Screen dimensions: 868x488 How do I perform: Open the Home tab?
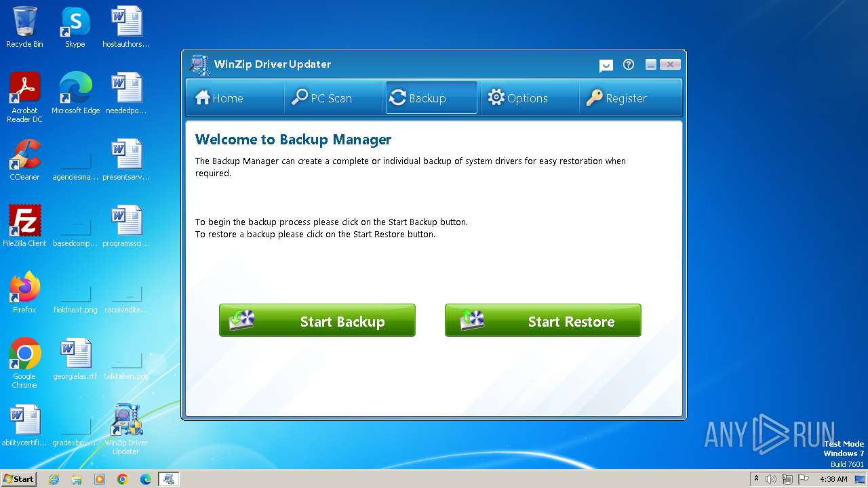235,98
